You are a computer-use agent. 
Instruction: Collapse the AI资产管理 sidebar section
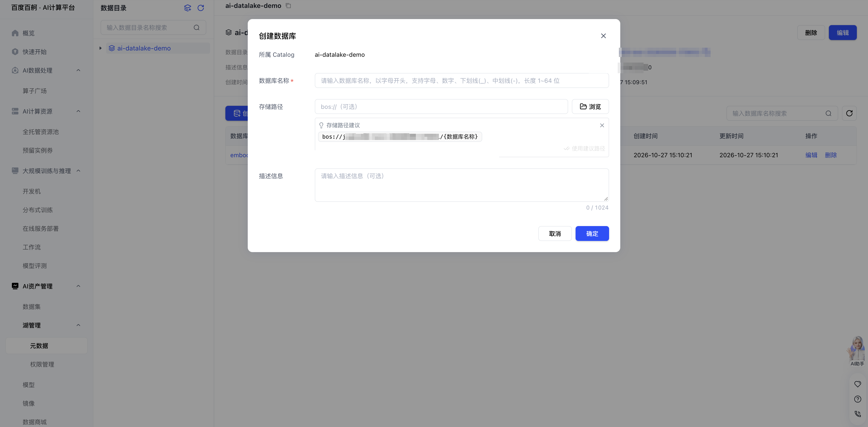tap(78, 286)
